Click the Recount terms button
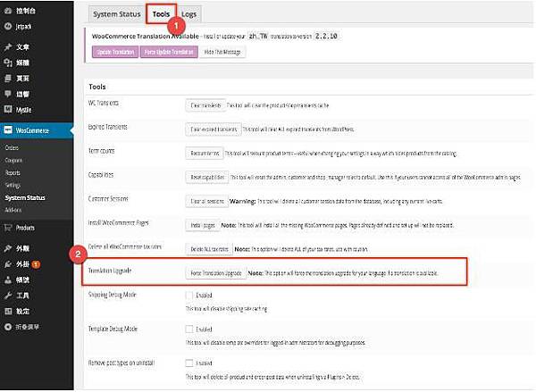This screenshot has width=536, height=392. (x=205, y=153)
